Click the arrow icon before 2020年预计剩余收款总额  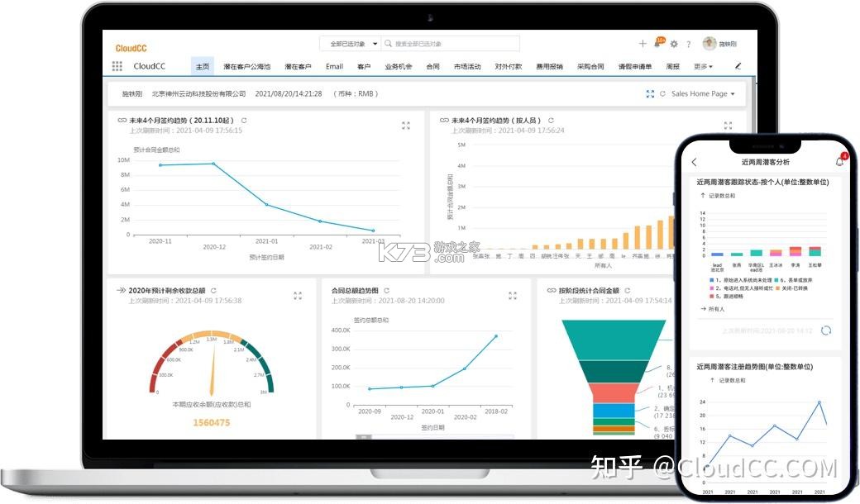pyautogui.click(x=122, y=290)
